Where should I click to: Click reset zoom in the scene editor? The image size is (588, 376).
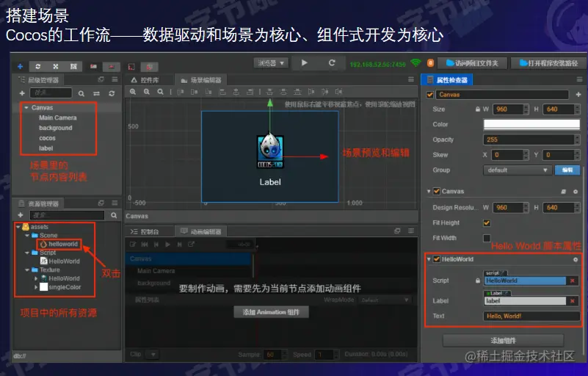160,92
